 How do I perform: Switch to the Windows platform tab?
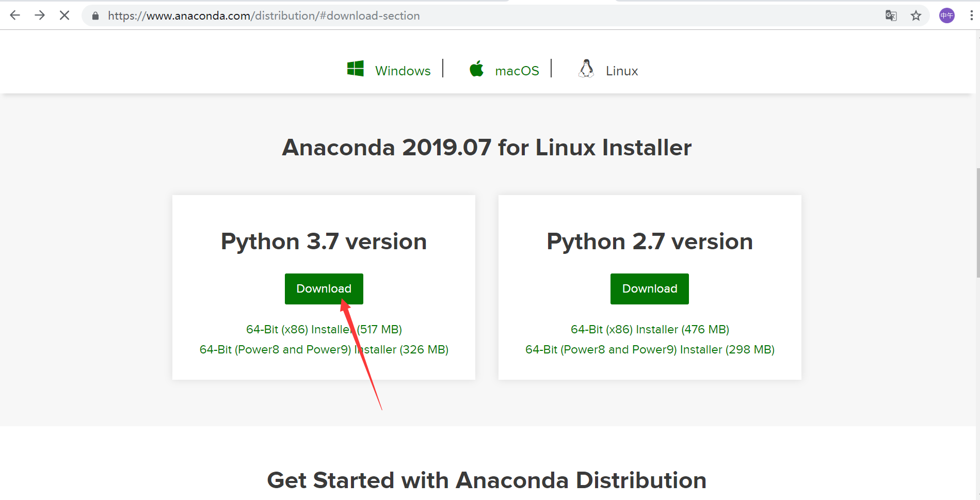[403, 70]
